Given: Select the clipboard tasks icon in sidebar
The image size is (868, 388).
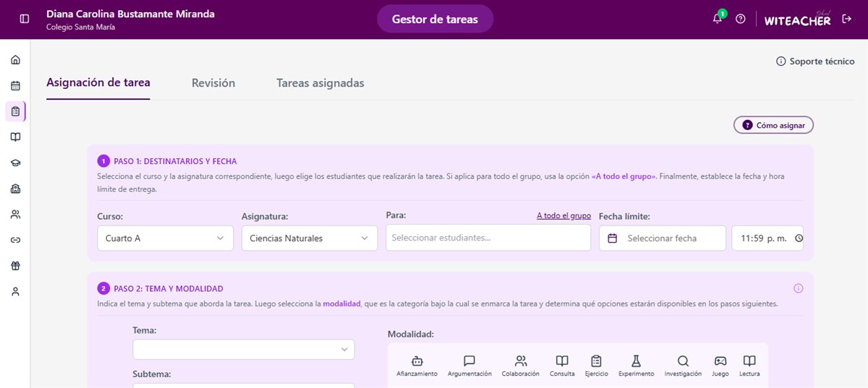Looking at the screenshot, I should pyautogui.click(x=15, y=111).
